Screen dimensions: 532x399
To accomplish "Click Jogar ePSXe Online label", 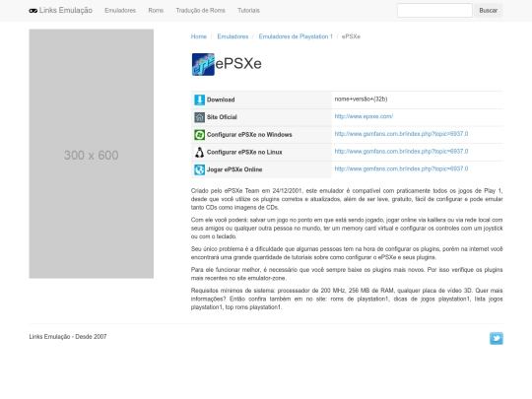I will point(234,169).
